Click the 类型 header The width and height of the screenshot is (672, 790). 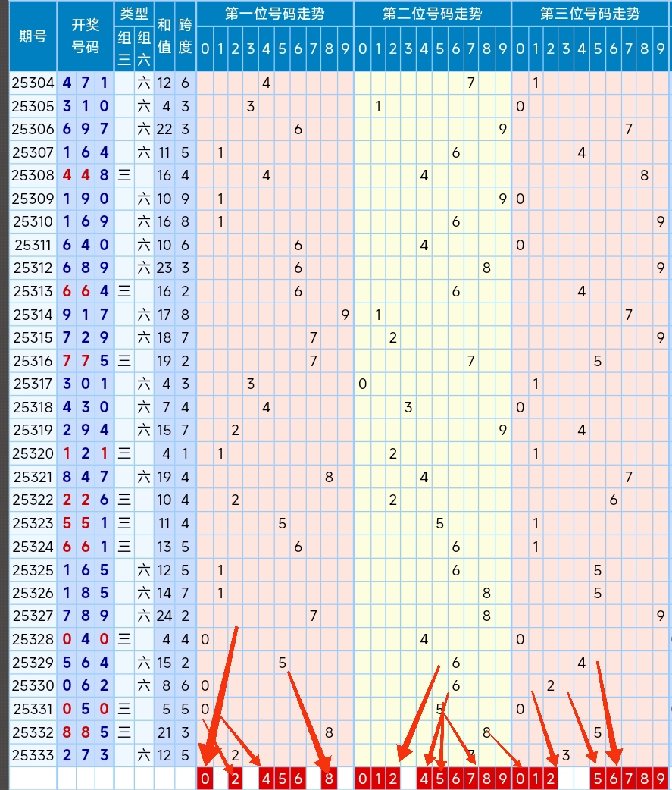[134, 14]
